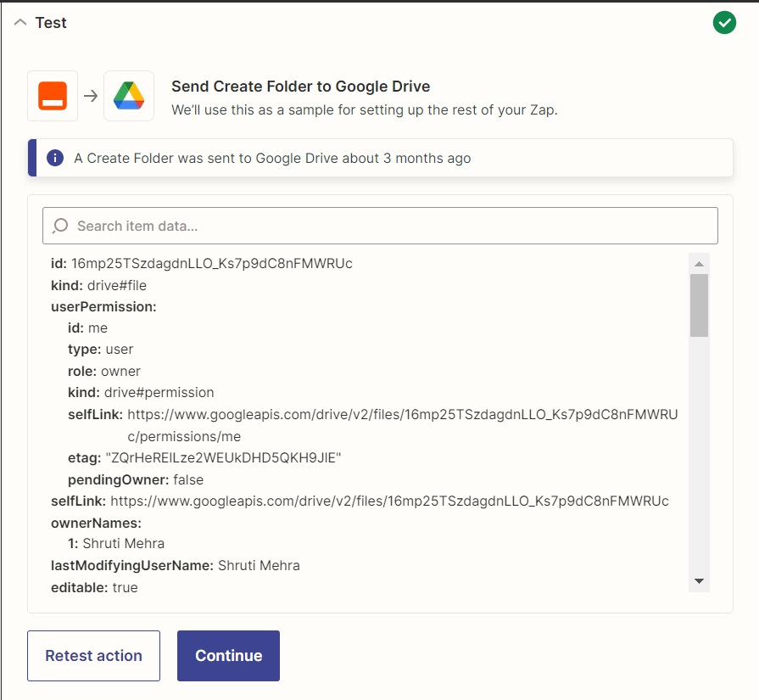Click the scrollbar up arrow
This screenshot has width=759, height=700.
699,264
